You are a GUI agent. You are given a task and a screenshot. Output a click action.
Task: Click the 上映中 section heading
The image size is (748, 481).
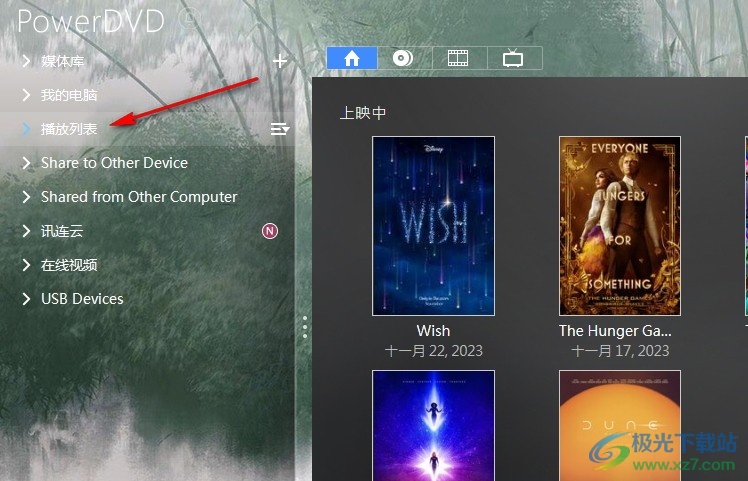[x=363, y=113]
